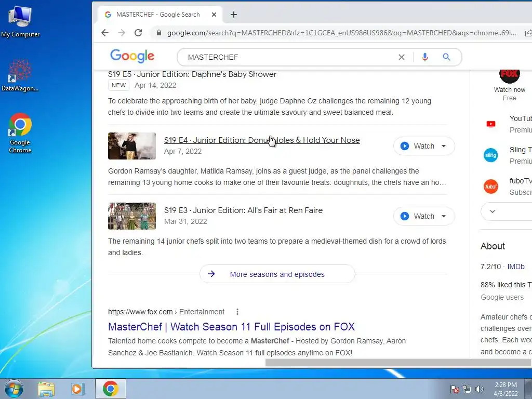Click the fox.com Entertainment breadcrumb
Viewport: 532px width, 399px height.
(166, 312)
